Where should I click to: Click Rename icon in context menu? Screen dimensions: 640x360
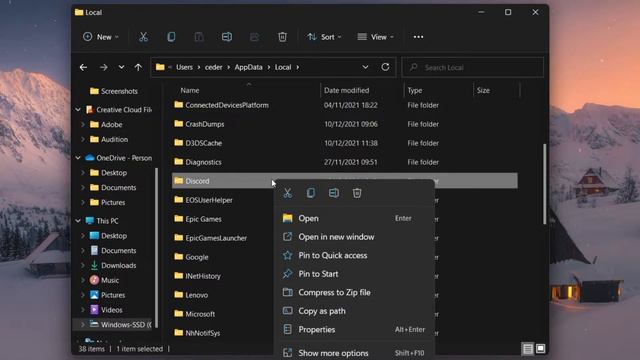pos(334,193)
